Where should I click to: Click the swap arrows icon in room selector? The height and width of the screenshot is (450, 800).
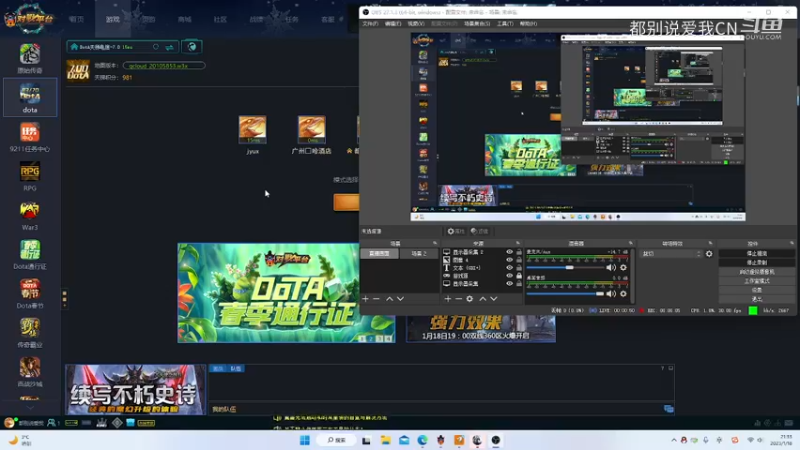[169, 47]
